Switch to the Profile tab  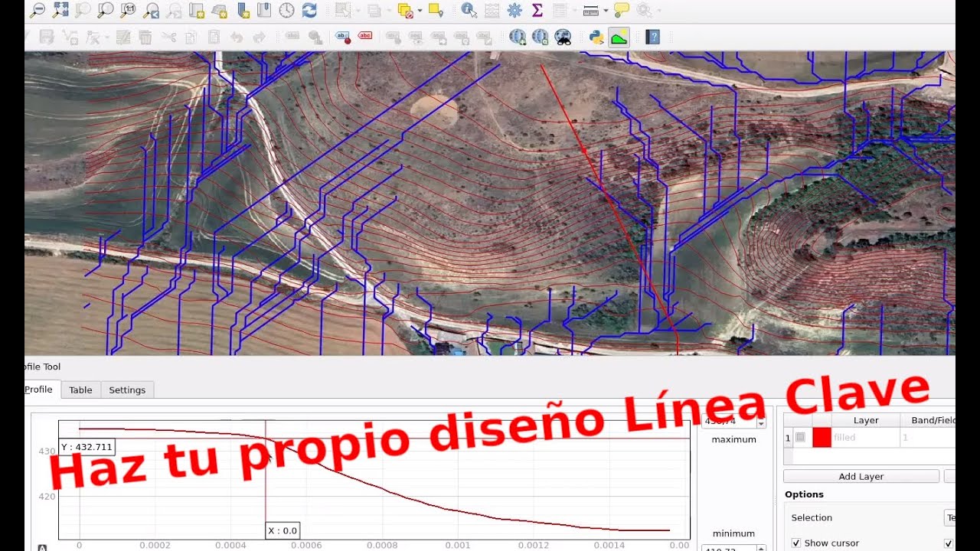39,390
